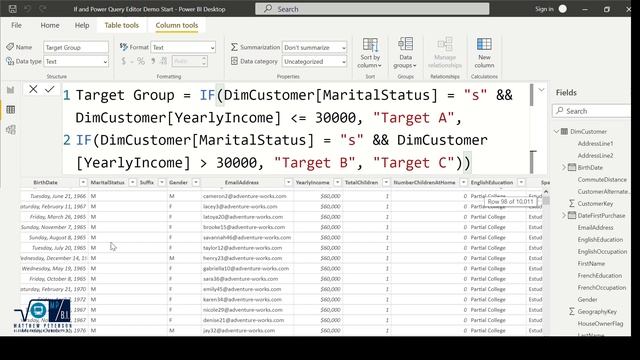Click the DimCustomer table icon

tap(564, 131)
